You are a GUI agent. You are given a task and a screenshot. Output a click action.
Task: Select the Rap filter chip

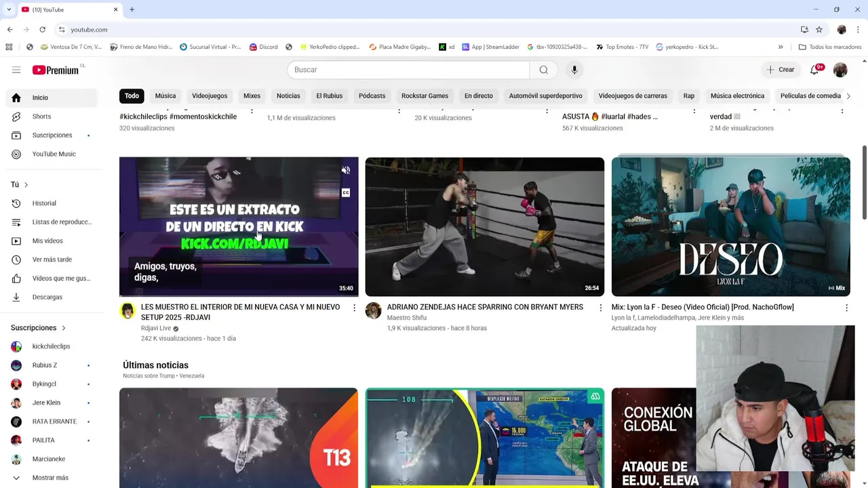pyautogui.click(x=689, y=96)
